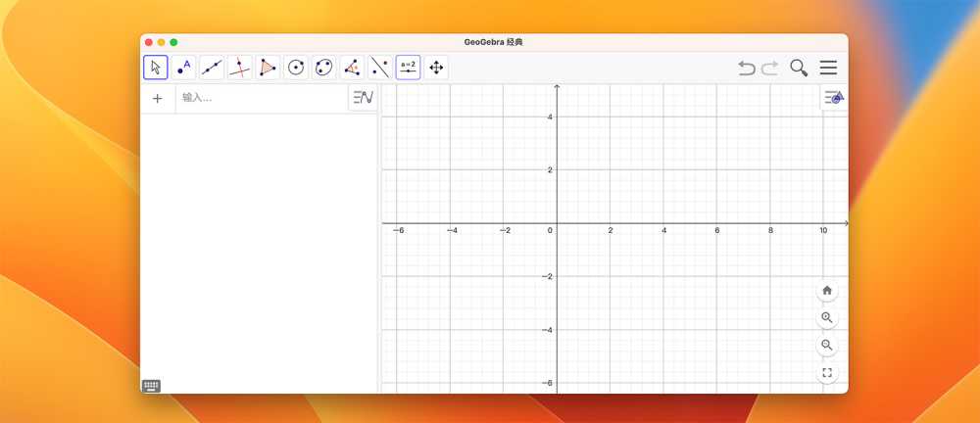This screenshot has height=423, width=980.
Task: Zoom out on the graphics view
Action: pos(827,345)
